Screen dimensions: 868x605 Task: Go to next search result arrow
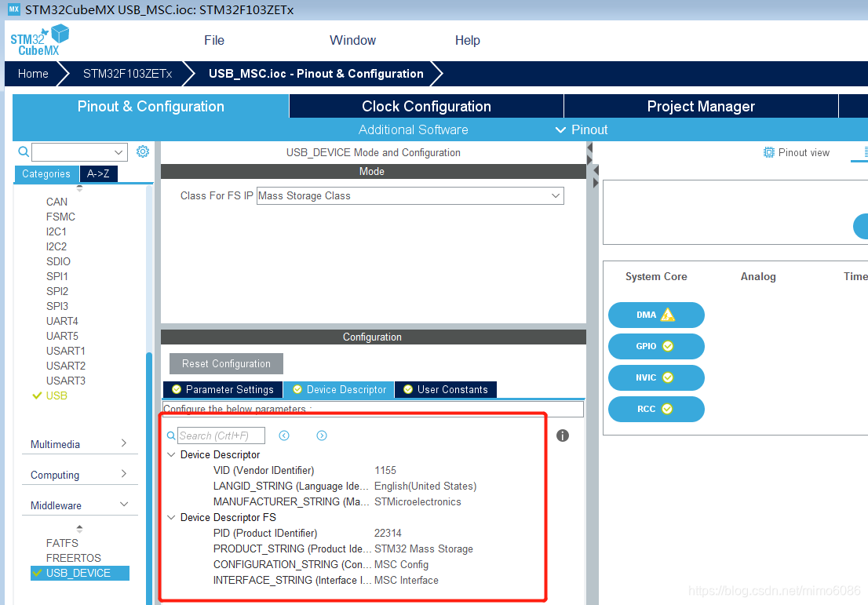click(322, 436)
